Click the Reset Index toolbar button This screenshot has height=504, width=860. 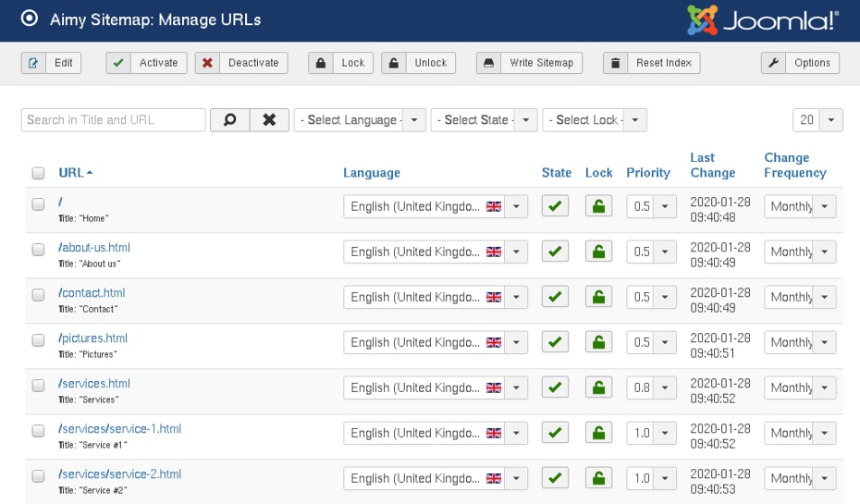click(x=652, y=63)
